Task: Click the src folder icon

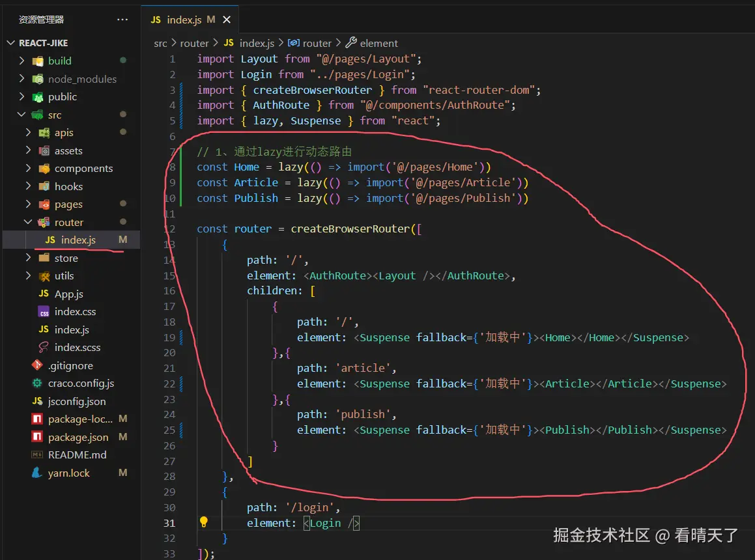Action: (37, 115)
